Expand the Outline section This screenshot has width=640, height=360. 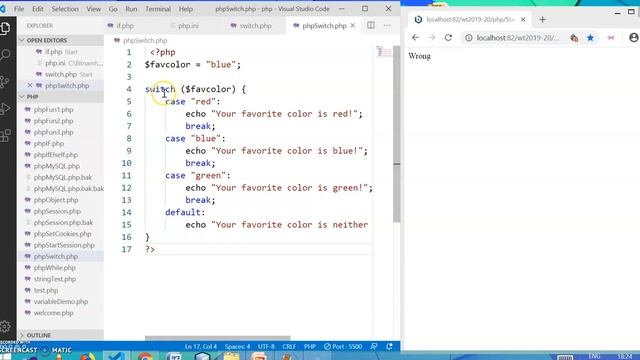(60, 335)
